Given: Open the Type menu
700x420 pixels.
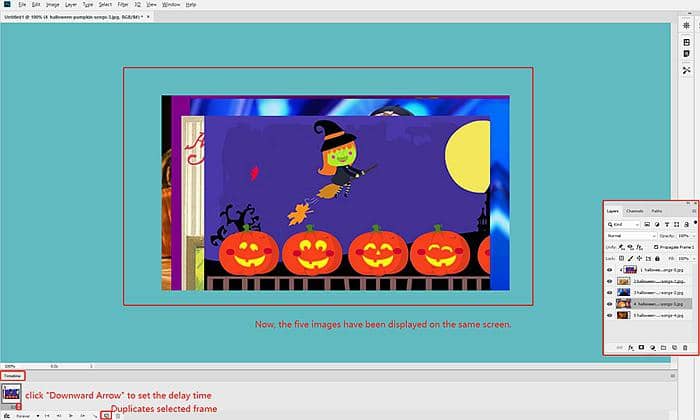Looking at the screenshot, I should (88, 4).
